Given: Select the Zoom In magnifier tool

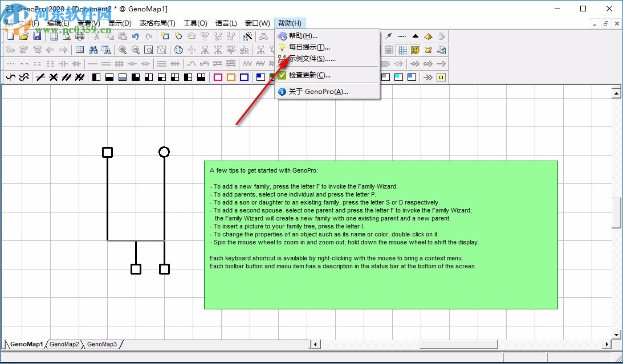Looking at the screenshot, I should coord(123,49).
